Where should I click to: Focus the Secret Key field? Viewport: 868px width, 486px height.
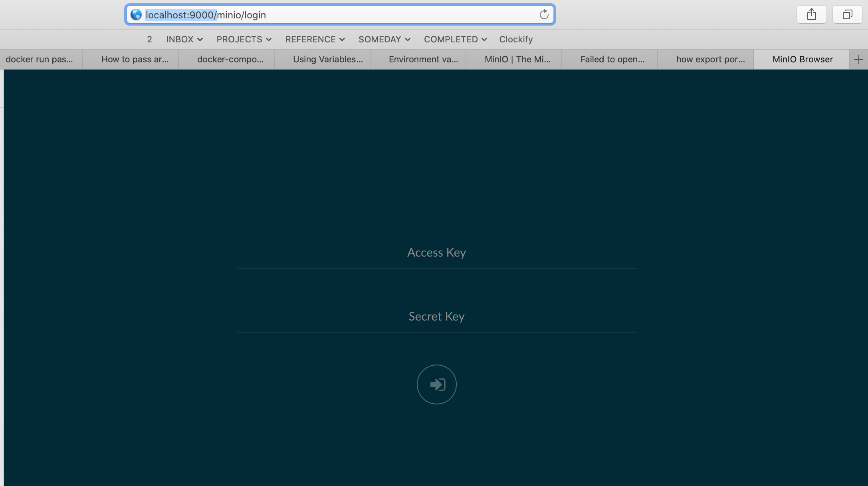point(436,317)
